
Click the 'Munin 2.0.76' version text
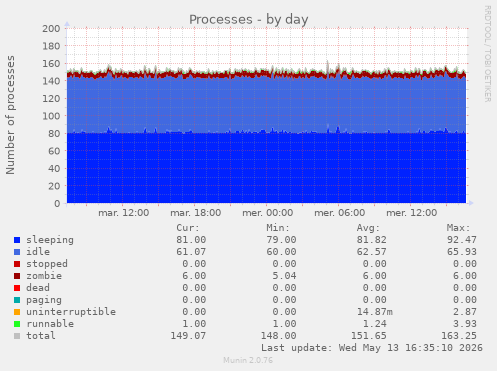point(248,361)
